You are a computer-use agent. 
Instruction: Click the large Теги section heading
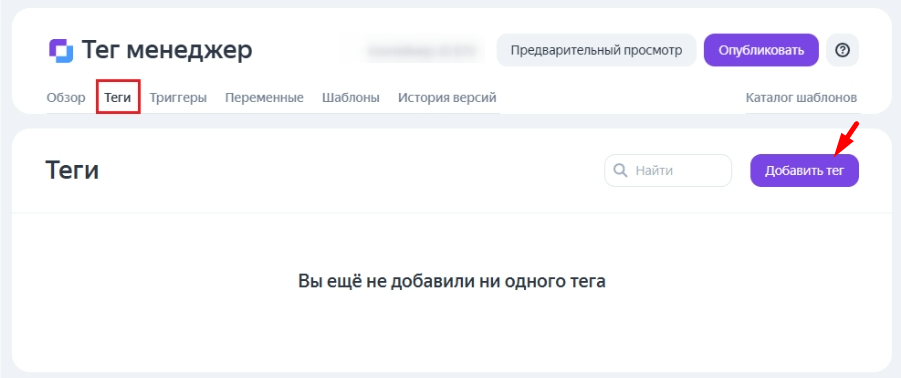72,171
